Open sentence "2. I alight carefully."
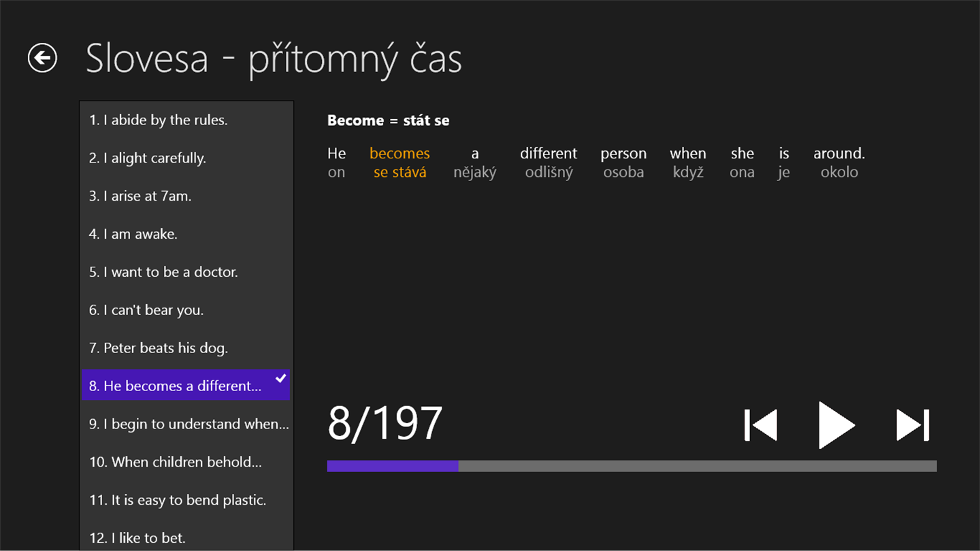The width and height of the screenshot is (980, 551). tap(148, 158)
